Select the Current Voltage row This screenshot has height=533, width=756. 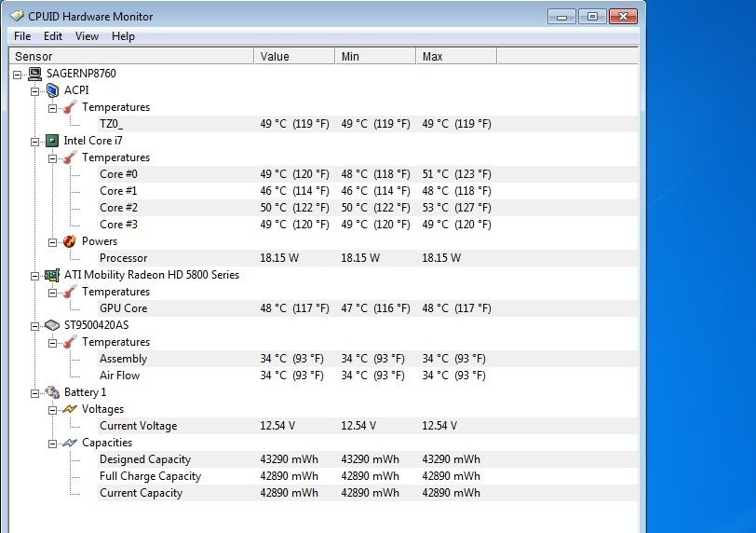(368, 426)
